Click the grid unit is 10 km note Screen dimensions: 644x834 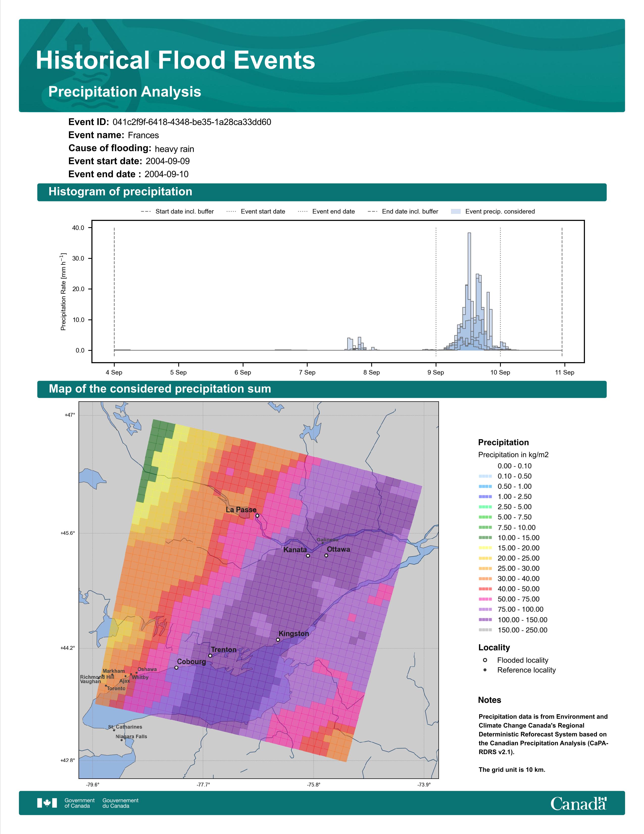(512, 770)
